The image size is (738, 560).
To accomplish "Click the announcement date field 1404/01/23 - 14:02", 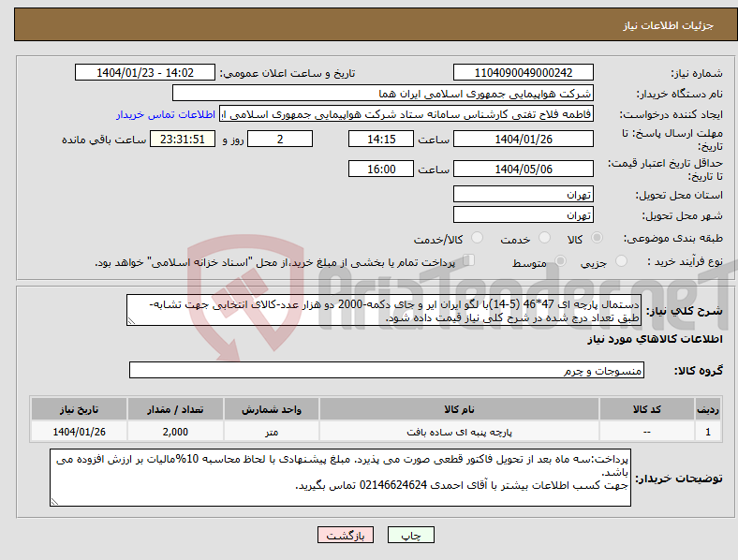I will pyautogui.click(x=145, y=72).
